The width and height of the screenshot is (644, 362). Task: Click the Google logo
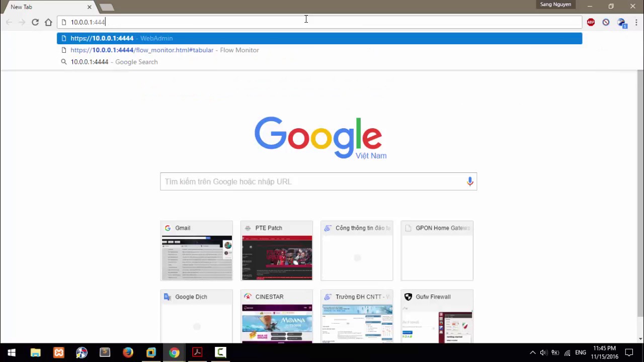[x=318, y=137]
